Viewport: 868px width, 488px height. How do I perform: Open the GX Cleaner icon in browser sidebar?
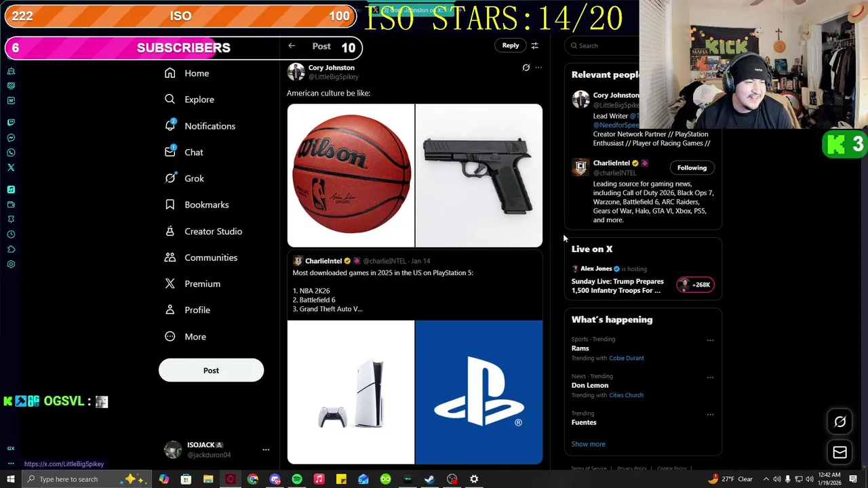point(11,448)
